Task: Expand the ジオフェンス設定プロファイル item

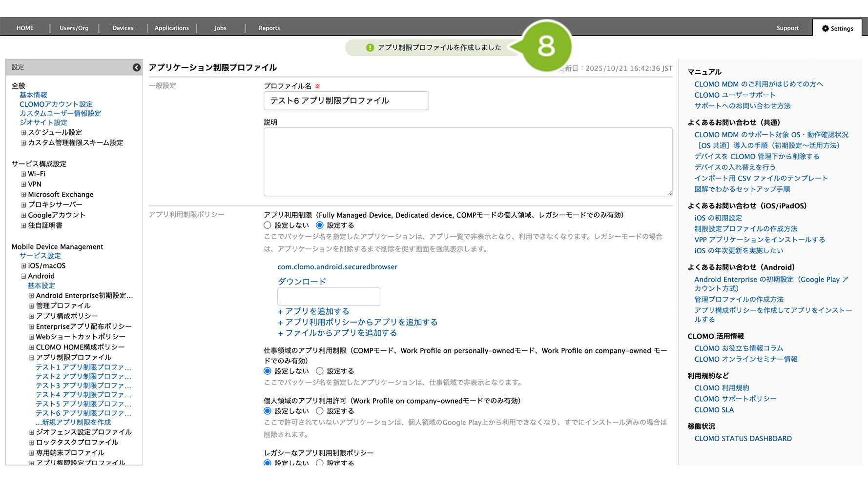Action: [31, 432]
